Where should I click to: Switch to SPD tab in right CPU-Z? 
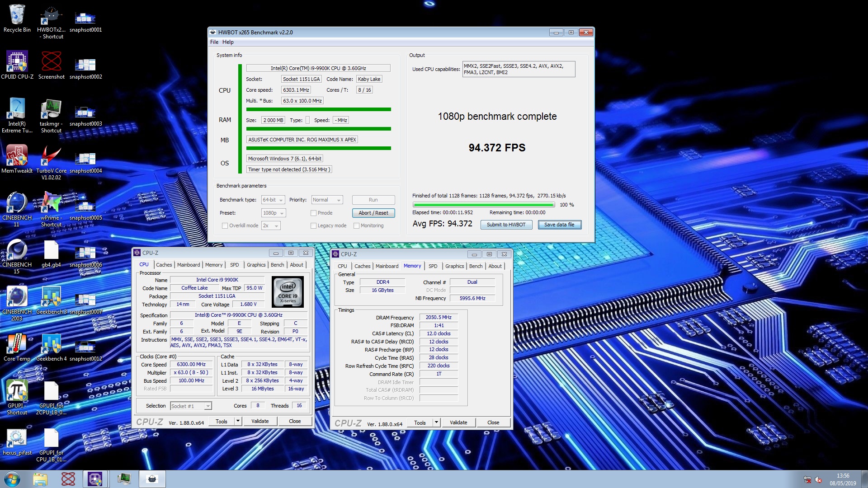[x=433, y=266]
